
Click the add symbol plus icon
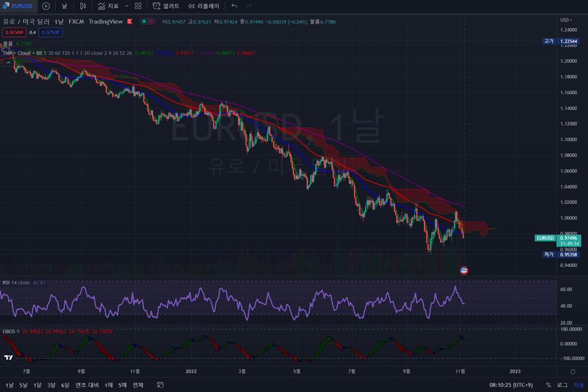click(46, 6)
